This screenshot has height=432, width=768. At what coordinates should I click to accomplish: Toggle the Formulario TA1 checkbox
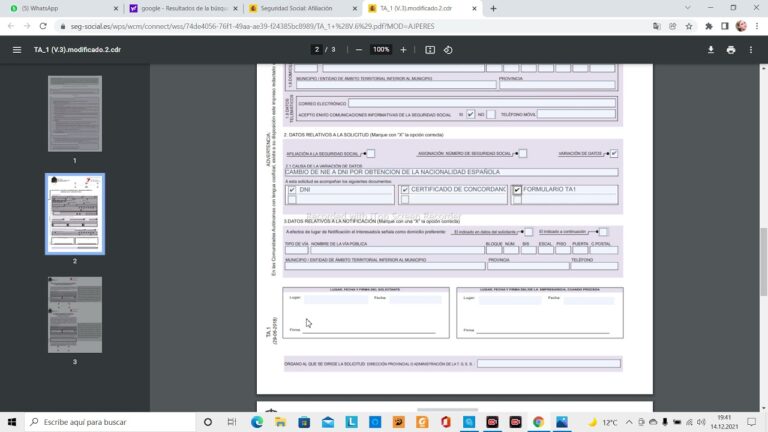pos(517,190)
